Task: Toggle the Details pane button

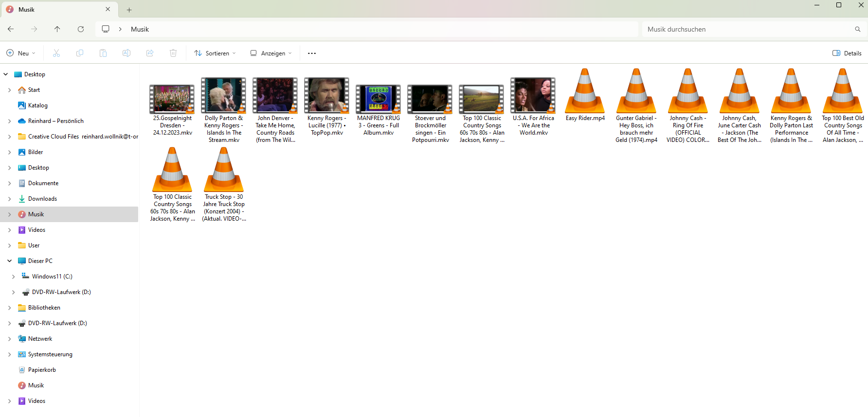Action: click(x=847, y=53)
